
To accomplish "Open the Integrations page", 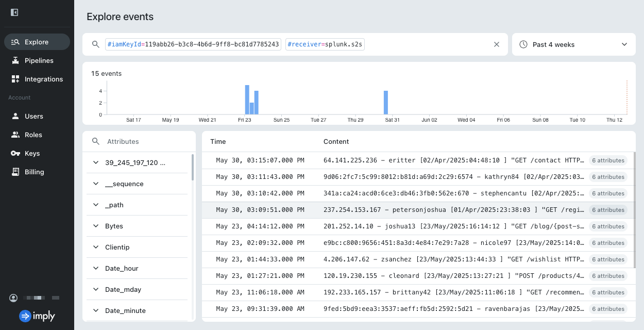I will click(37, 79).
